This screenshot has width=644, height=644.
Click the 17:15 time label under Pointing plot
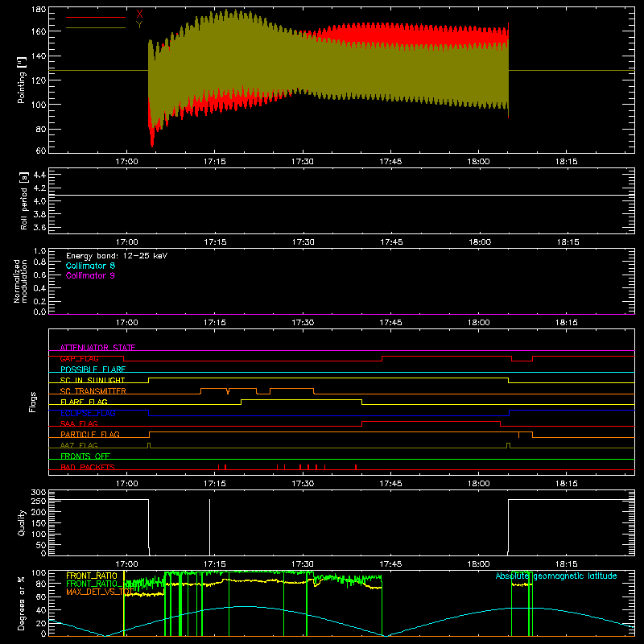tap(214, 162)
